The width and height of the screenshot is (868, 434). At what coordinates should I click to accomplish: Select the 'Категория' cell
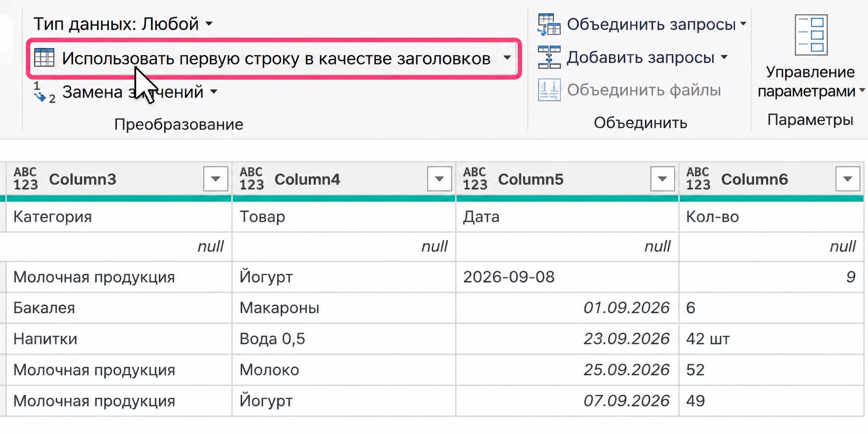119,217
